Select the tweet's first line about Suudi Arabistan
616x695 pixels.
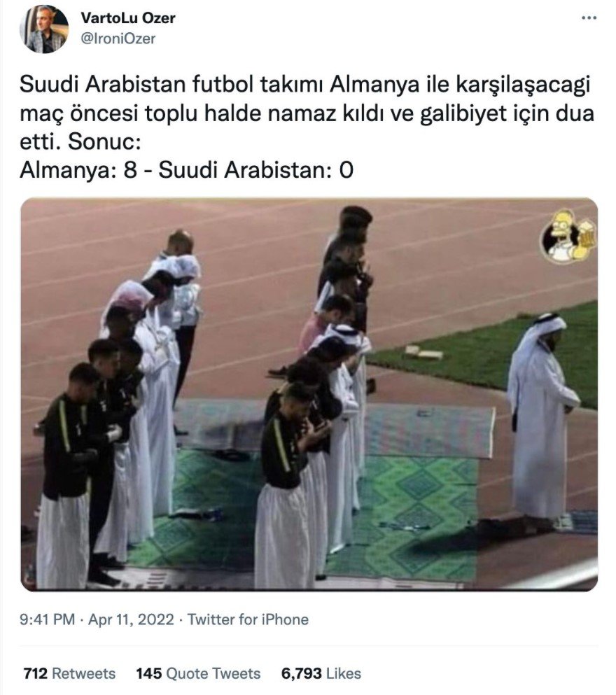click(x=305, y=85)
